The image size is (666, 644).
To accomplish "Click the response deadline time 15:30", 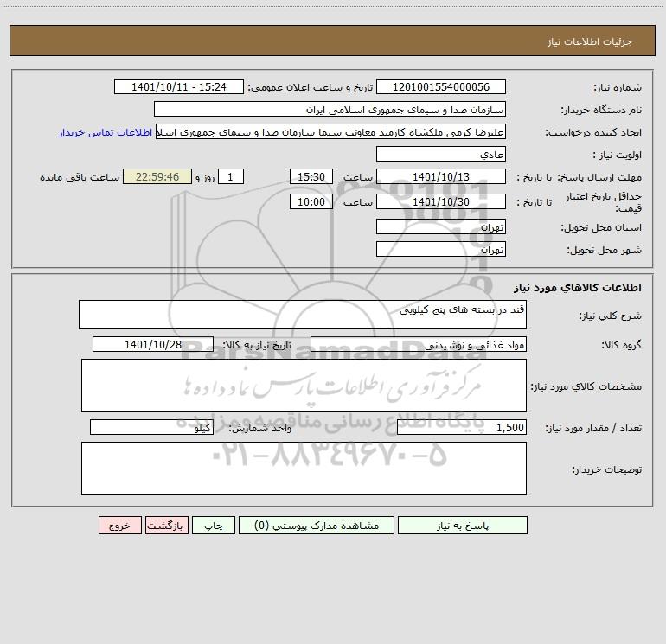I will tap(311, 176).
